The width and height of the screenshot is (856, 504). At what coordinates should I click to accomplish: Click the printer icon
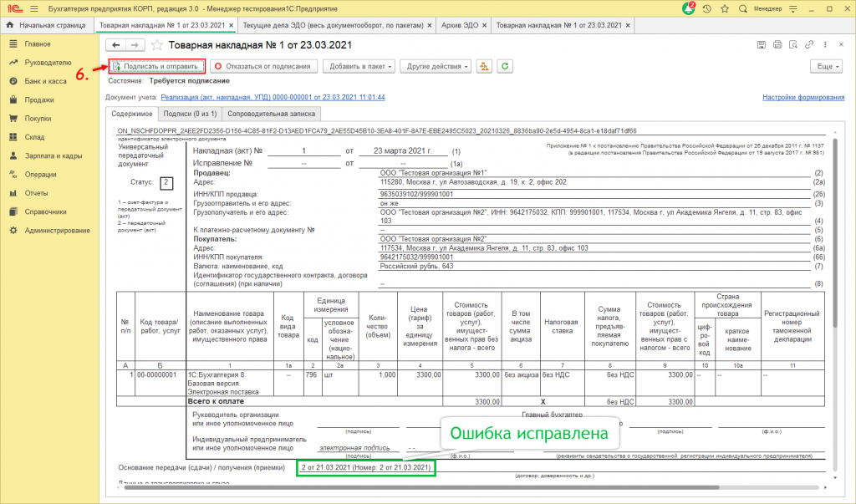(777, 44)
